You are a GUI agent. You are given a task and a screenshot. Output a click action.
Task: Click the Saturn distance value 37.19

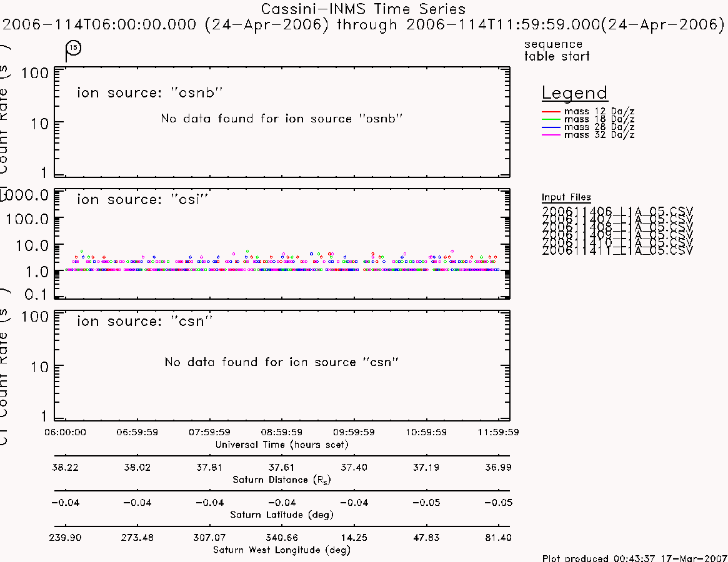(x=426, y=467)
